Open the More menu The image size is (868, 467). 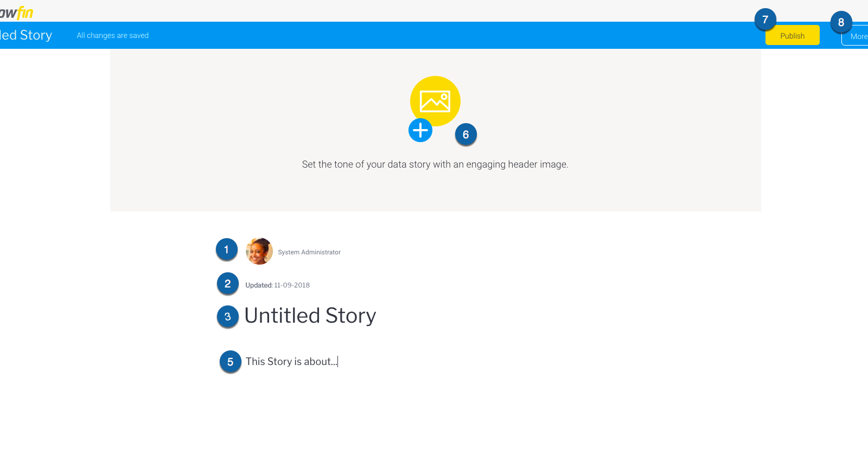tap(856, 36)
